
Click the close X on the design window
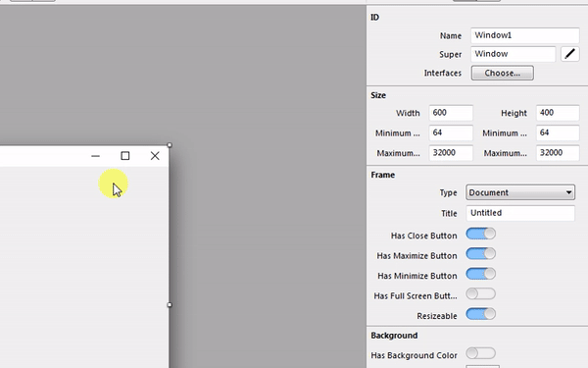[155, 156]
